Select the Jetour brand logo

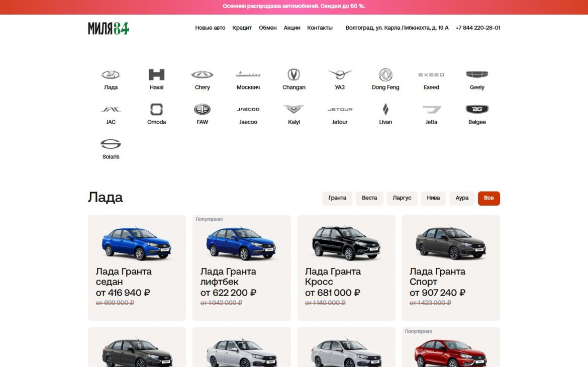[340, 109]
